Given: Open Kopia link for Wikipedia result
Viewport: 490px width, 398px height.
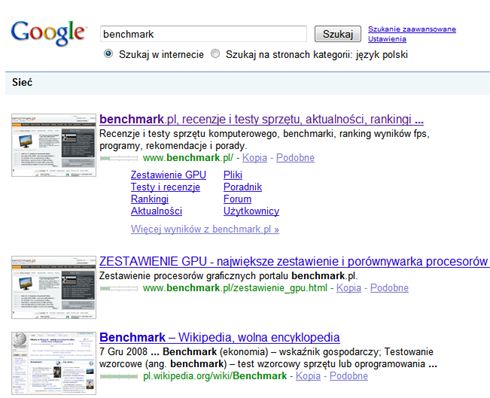Looking at the screenshot, I should (x=308, y=376).
